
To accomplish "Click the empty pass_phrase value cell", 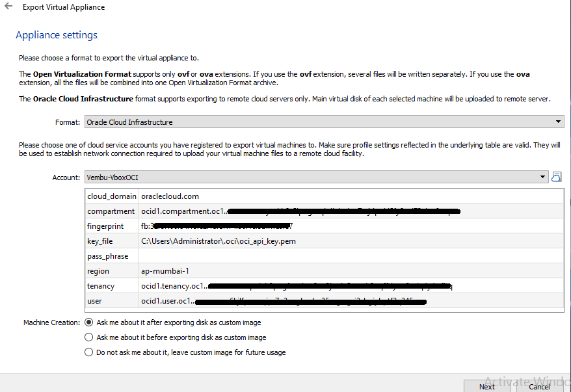I will pos(351,256).
